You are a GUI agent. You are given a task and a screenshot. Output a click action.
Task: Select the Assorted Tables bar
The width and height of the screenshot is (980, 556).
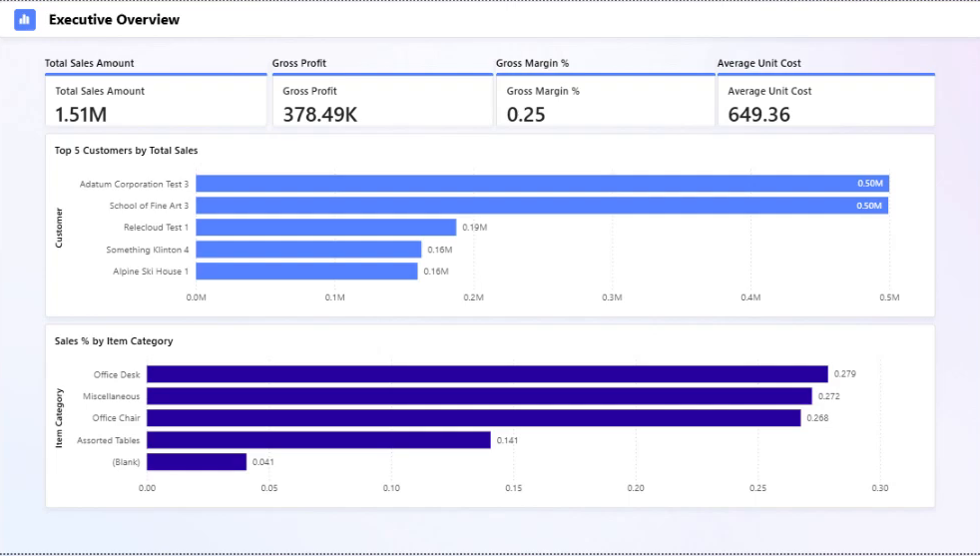pos(318,440)
